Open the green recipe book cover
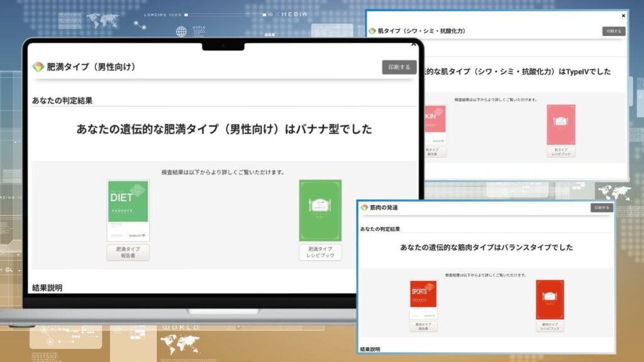The width and height of the screenshot is (644, 362). [320, 211]
